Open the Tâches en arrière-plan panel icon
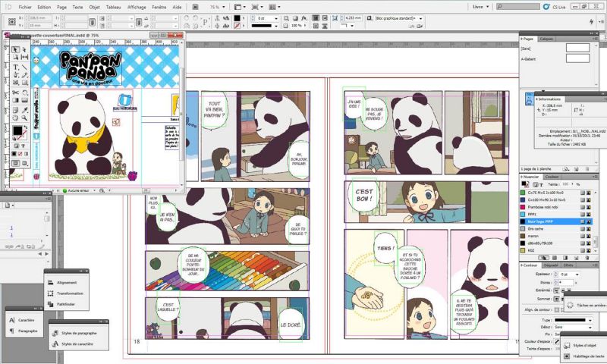607x364 pixels. coord(570,305)
